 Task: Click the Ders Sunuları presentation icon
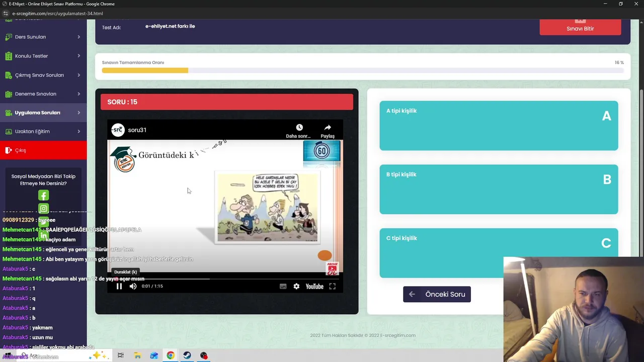point(8,37)
